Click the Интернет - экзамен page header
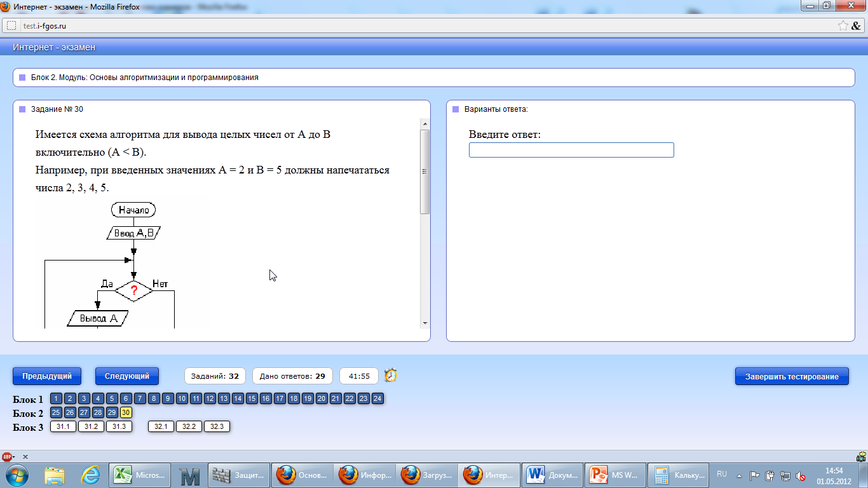The height and width of the screenshot is (488, 868). pyautogui.click(x=54, y=48)
